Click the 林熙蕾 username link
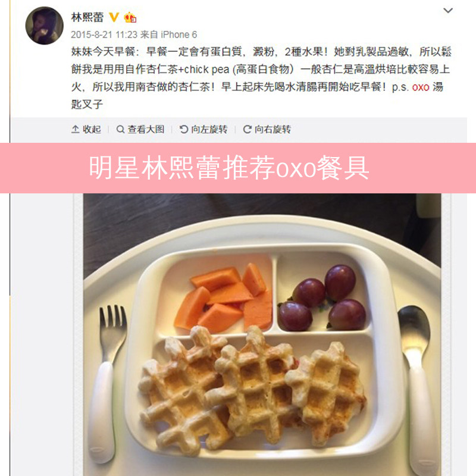Image resolution: width=476 pixels, height=476 pixels. tap(87, 17)
